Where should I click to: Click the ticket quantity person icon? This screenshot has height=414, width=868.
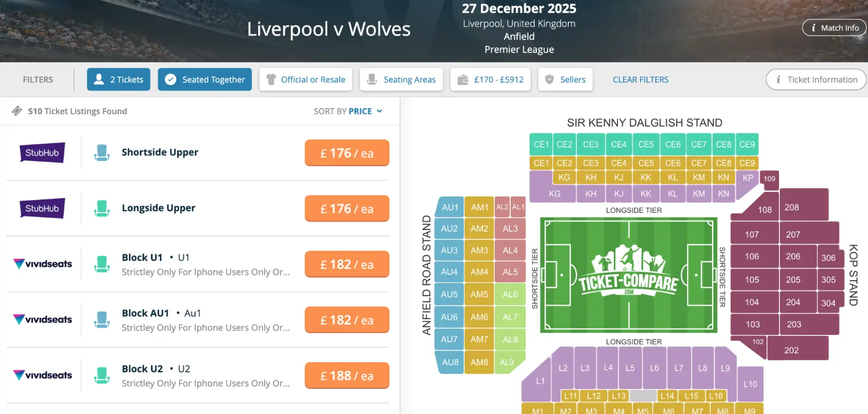(99, 79)
